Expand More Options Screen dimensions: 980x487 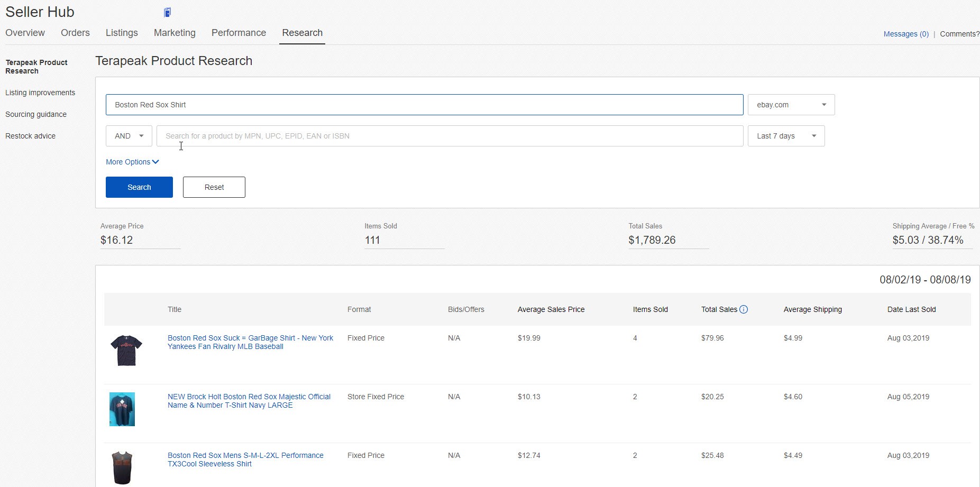pos(132,162)
